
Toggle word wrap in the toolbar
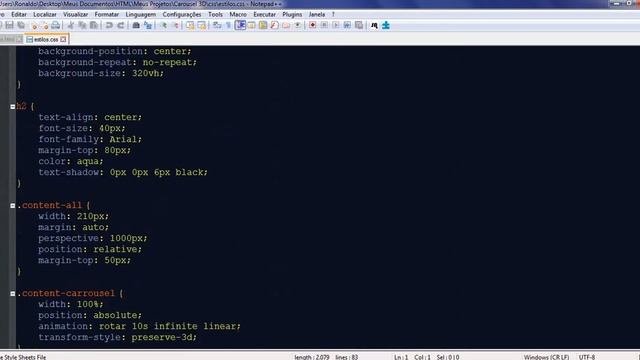click(217, 25)
